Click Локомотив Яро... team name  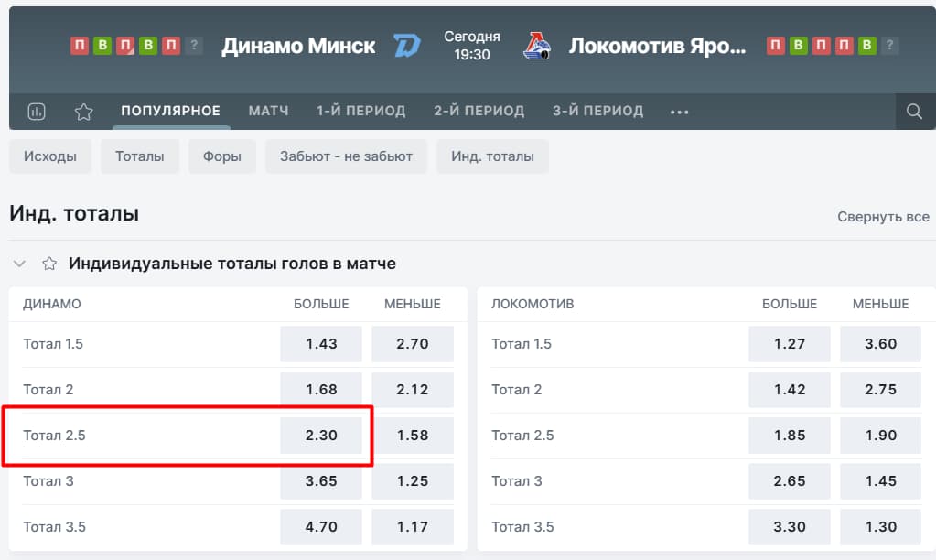point(657,46)
